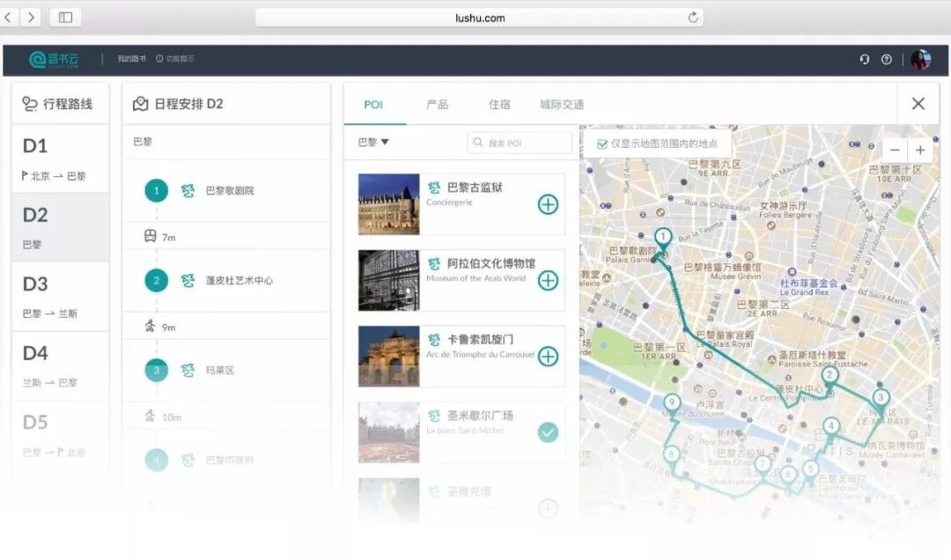Switch to the 产品 tab
Screen dimensions: 951x560
(437, 105)
